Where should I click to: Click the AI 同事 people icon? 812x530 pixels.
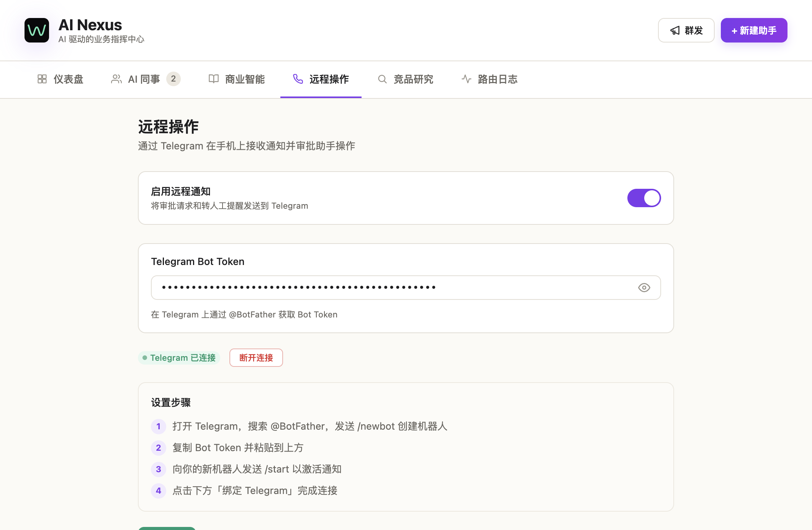[x=116, y=79]
